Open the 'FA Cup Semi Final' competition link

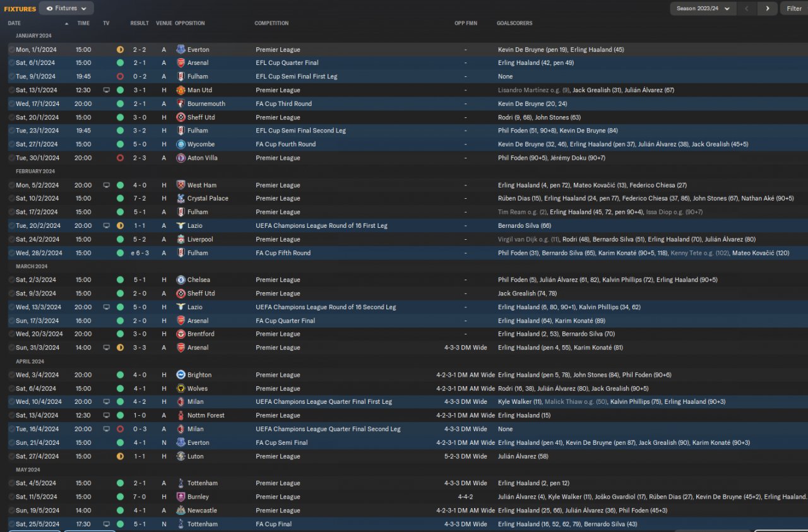[x=282, y=442]
